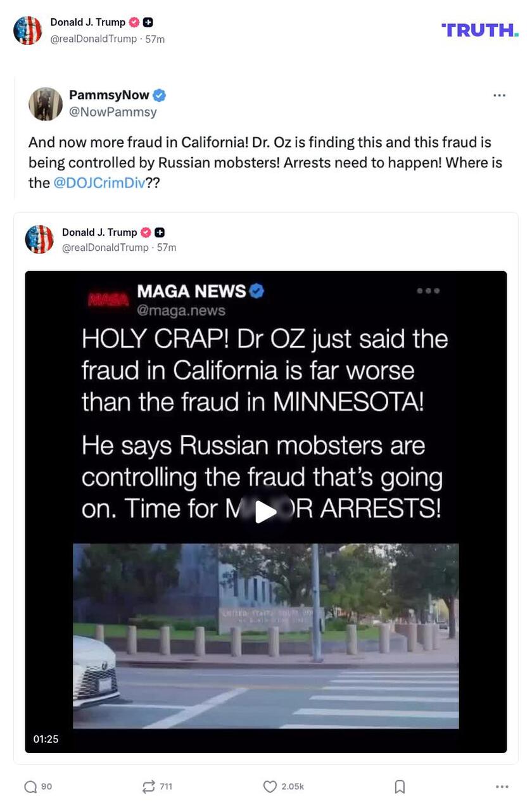
Task: Open PammsyNow quote options ellipsis
Action: click(x=499, y=96)
